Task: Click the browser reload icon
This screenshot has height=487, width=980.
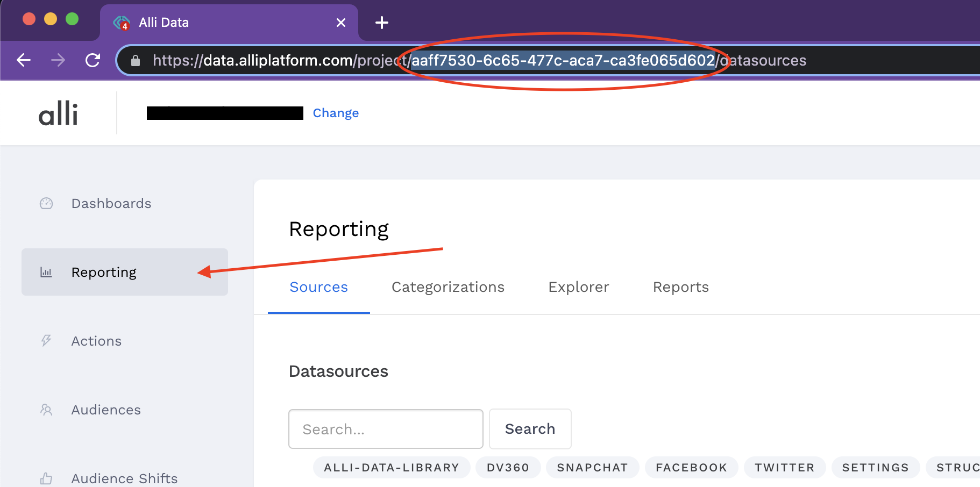Action: pyautogui.click(x=93, y=60)
